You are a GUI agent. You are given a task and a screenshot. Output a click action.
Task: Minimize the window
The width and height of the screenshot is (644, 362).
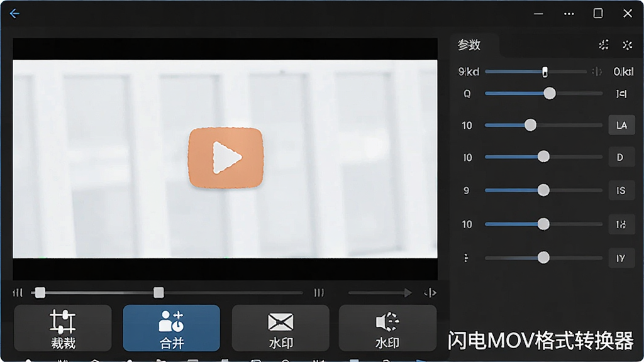(x=538, y=14)
